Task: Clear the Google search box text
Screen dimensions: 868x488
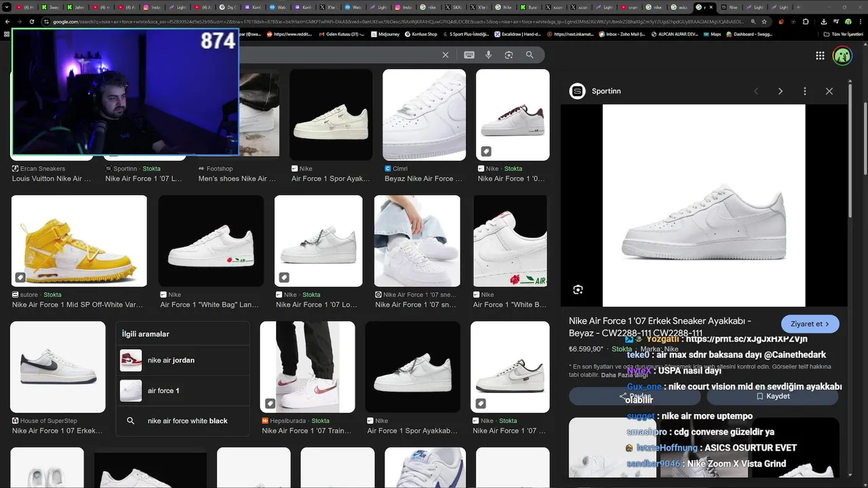Action: [446, 55]
